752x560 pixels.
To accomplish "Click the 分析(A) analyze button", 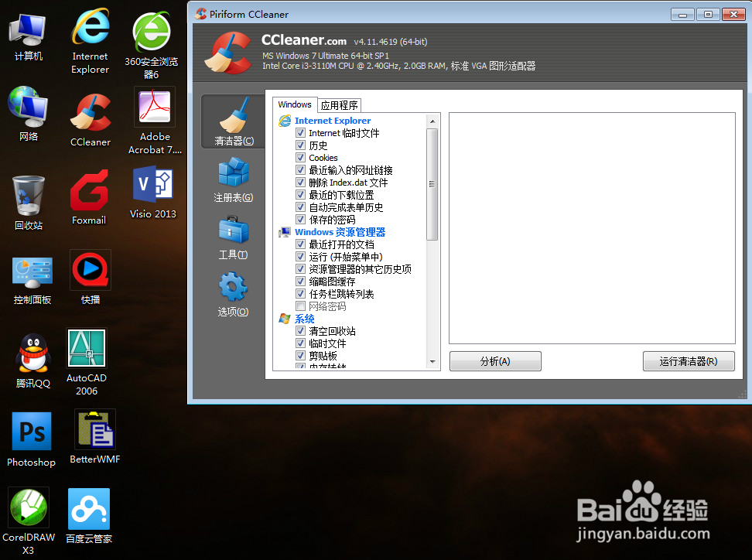I will [x=495, y=361].
